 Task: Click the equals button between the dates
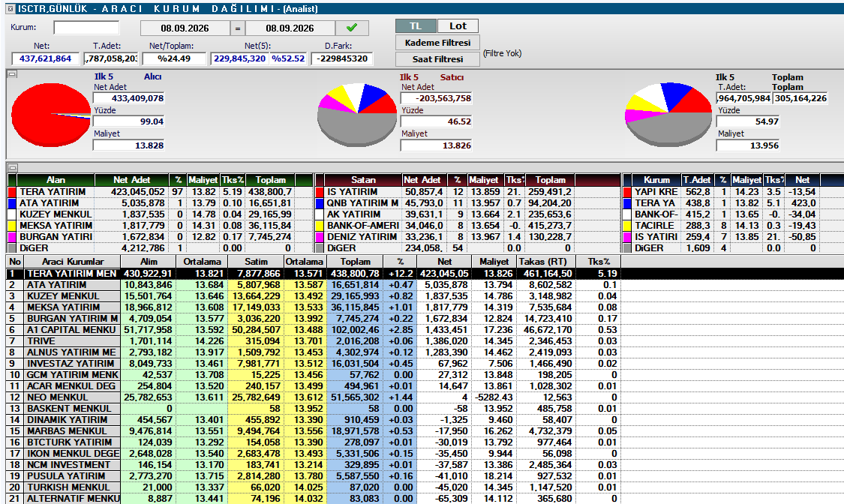pyautogui.click(x=237, y=28)
